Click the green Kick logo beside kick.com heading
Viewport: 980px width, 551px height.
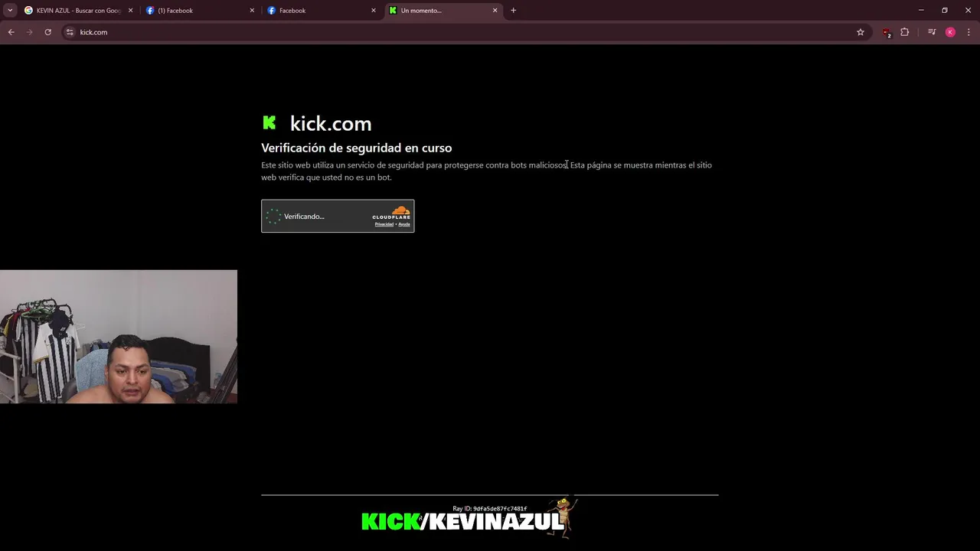[269, 122]
